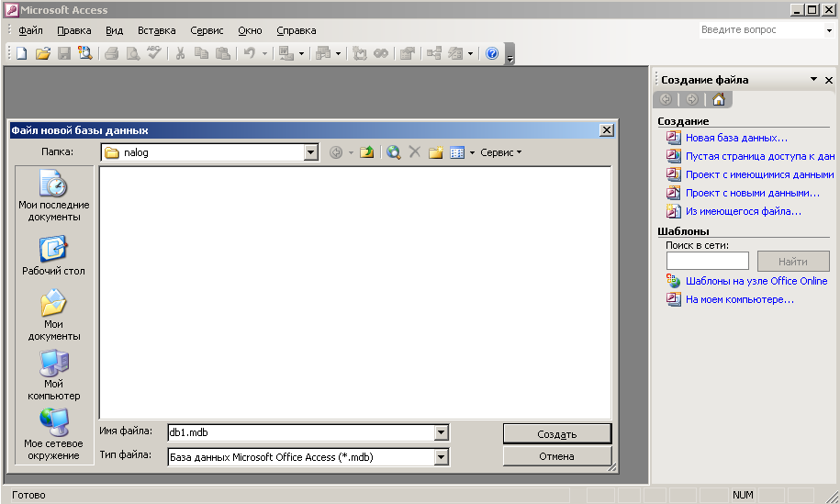Viewport: 840px width, 504px height.
Task: Expand the Тип файла dropdown arrow
Action: tap(441, 457)
